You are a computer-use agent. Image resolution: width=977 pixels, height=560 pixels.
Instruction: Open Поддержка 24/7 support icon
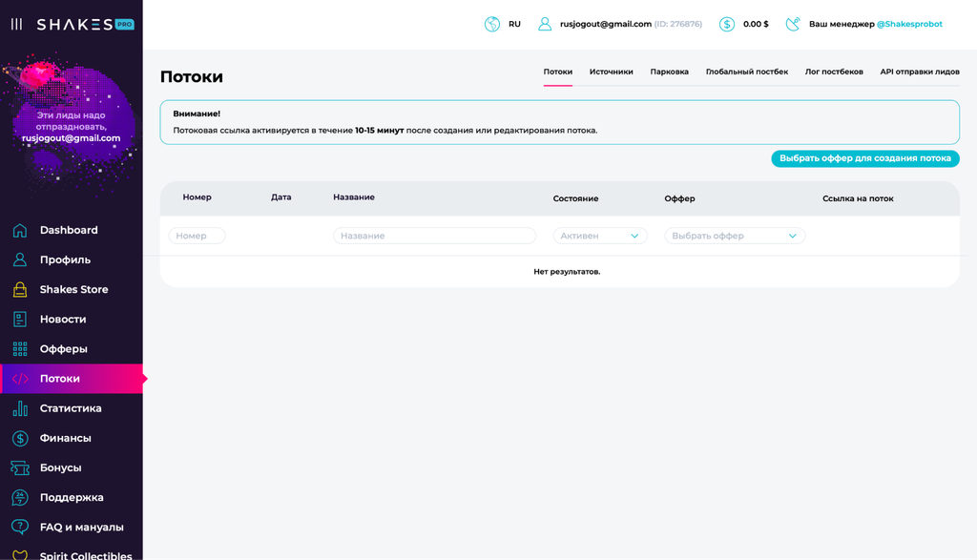20,498
